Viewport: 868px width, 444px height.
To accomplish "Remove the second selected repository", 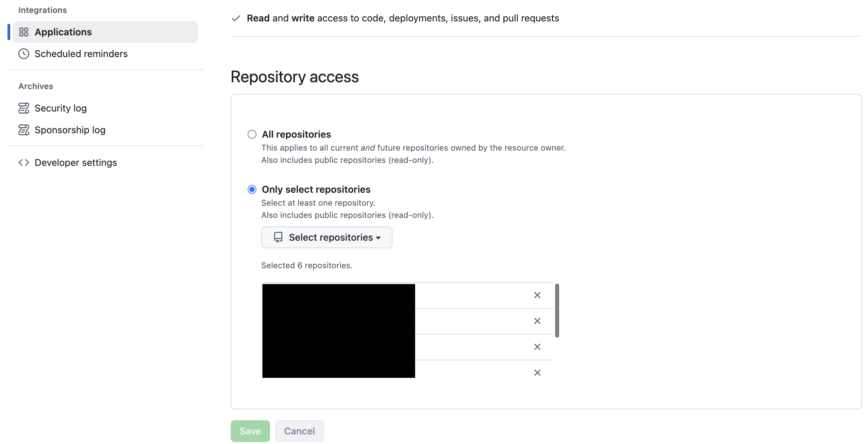I will [537, 321].
